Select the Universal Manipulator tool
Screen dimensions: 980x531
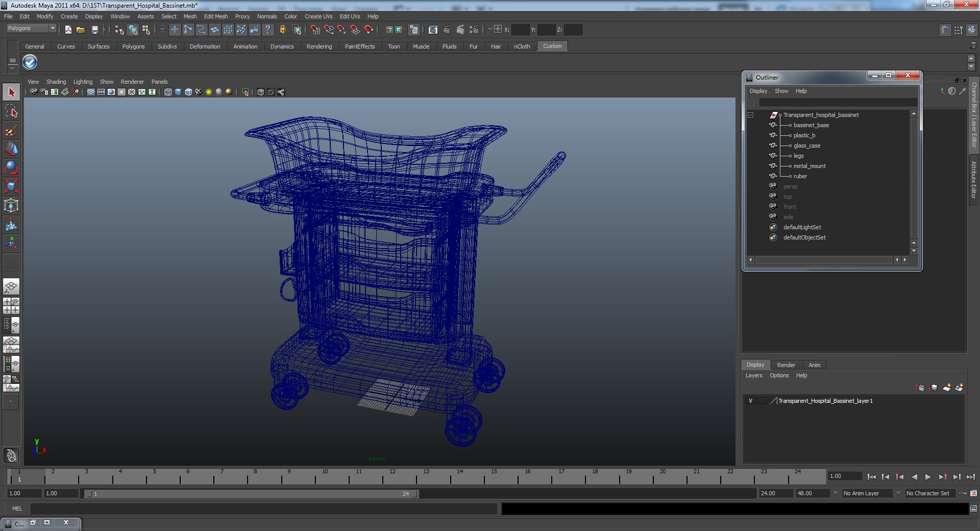pyautogui.click(x=11, y=205)
